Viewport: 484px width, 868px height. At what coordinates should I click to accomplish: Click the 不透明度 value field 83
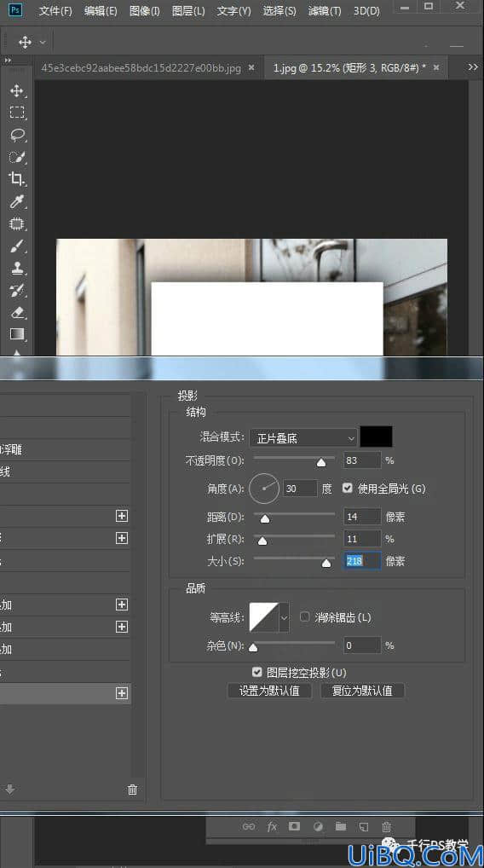362,460
